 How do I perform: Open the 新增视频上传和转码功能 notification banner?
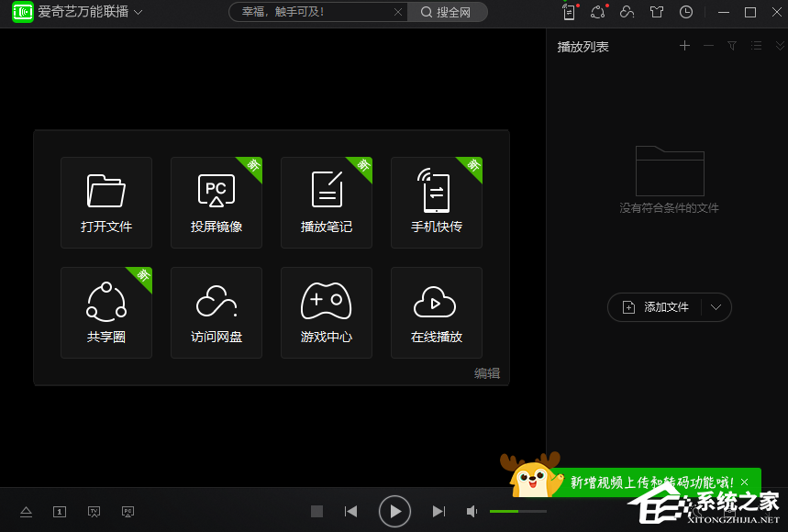pos(651,482)
